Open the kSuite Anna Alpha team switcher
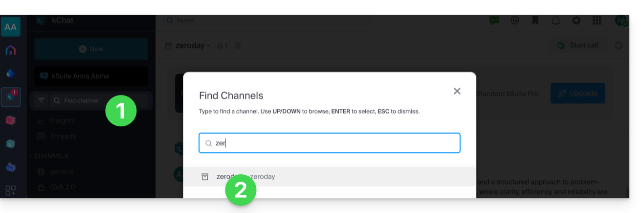Screen dimensions: 644x213 91,76
